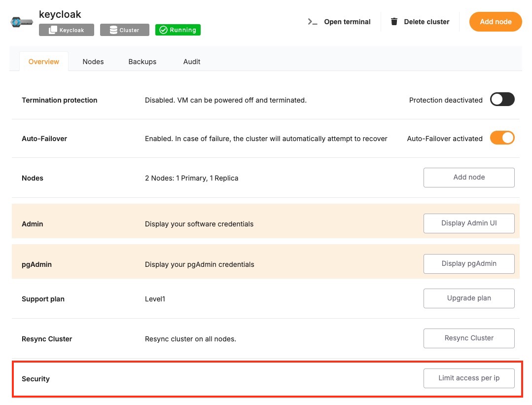Click the Resync Cluster button
This screenshot has height=405, width=532.
click(x=469, y=338)
